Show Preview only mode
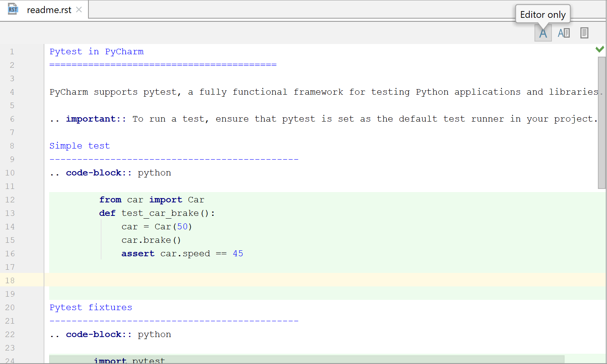 point(584,33)
